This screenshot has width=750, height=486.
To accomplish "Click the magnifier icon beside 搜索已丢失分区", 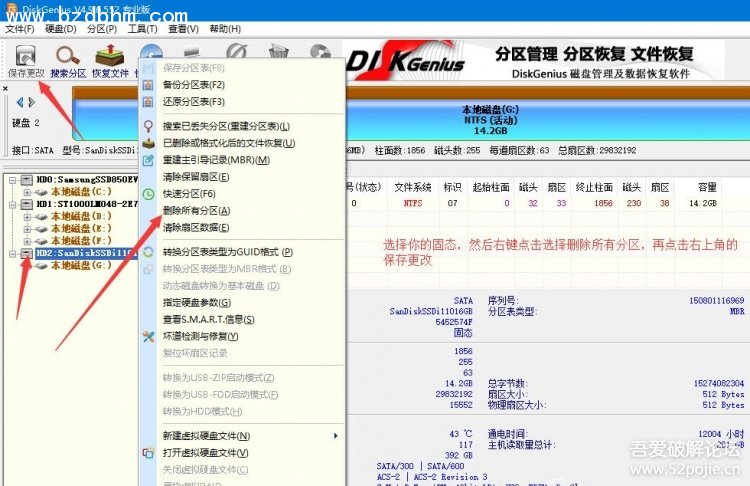I will point(148,126).
